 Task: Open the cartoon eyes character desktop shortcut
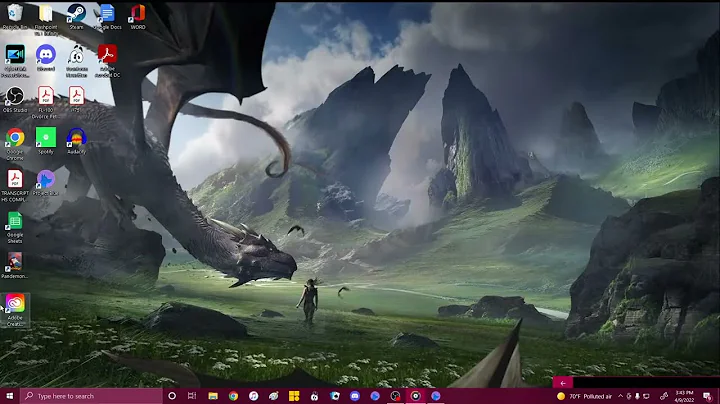pos(76,61)
